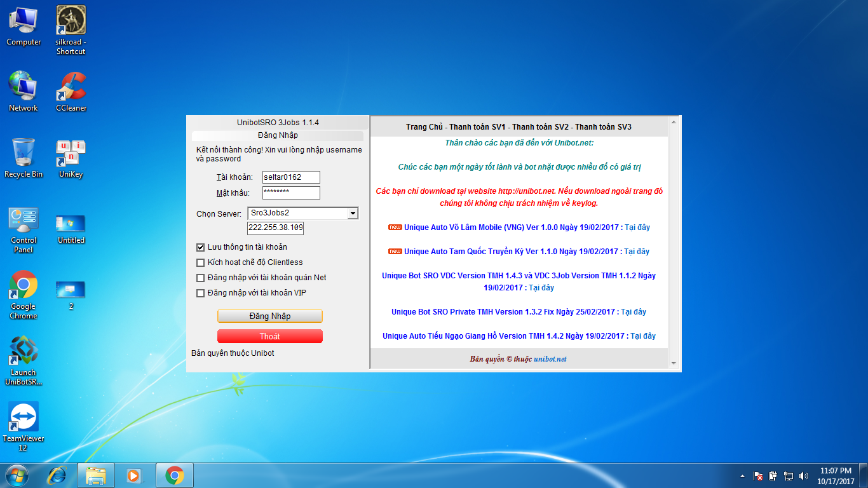Open the Trang Chủ link
Screen dimensions: 868x488
[x=424, y=127]
